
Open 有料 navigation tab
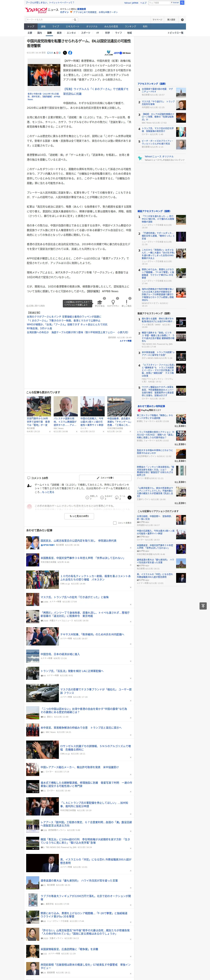click(x=145, y=26)
